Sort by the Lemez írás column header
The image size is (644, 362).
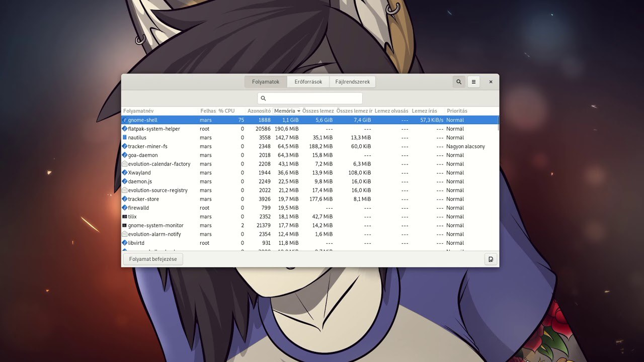point(425,111)
